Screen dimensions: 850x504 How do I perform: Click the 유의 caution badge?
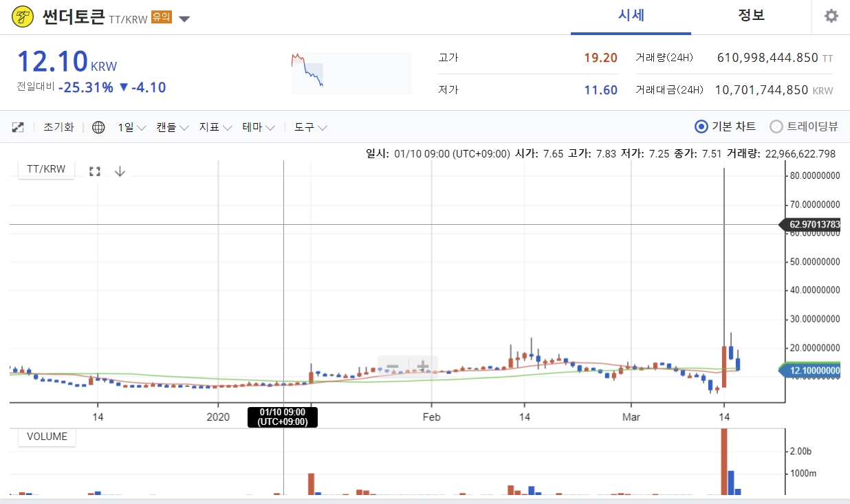pyautogui.click(x=162, y=18)
